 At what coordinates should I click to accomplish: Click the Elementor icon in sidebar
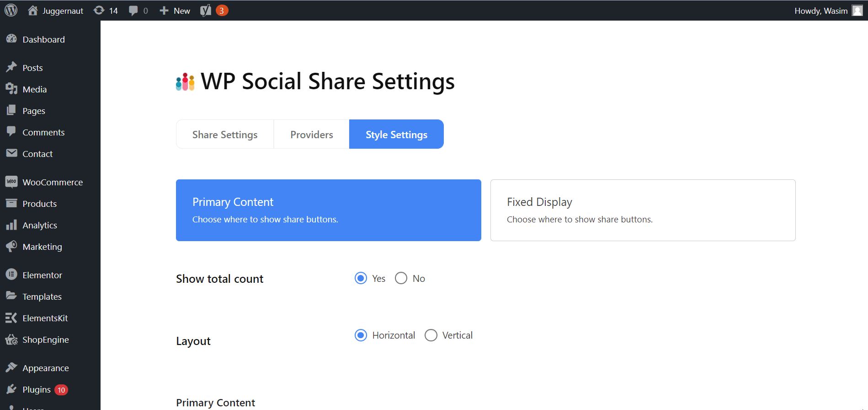(11, 275)
